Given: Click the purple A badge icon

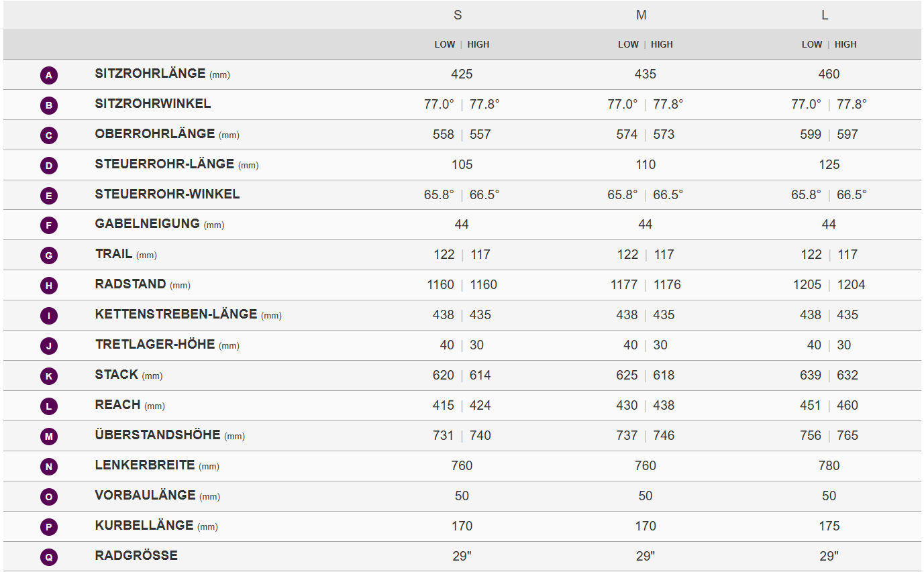Looking at the screenshot, I should click(48, 75).
